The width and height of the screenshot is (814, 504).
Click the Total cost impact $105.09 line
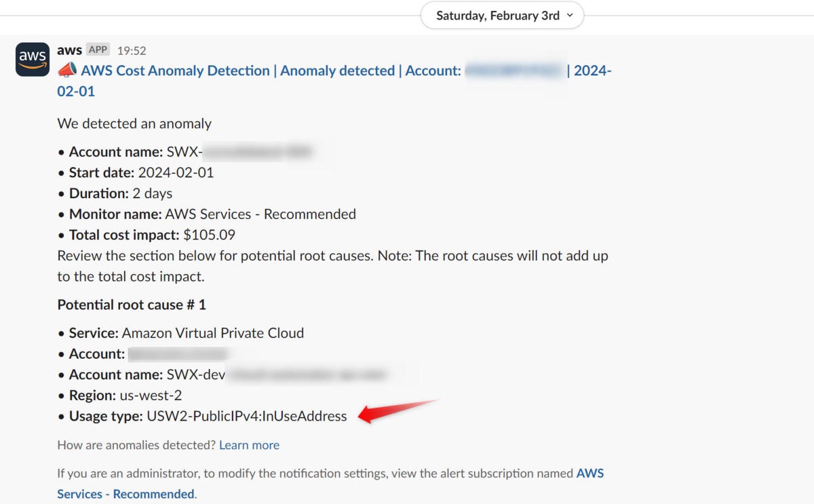[152, 235]
